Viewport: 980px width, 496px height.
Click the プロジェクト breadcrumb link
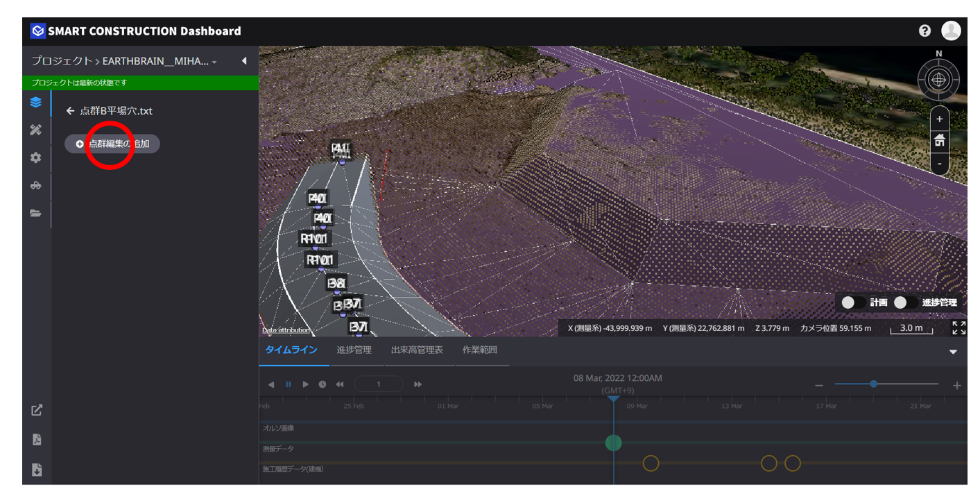click(62, 61)
